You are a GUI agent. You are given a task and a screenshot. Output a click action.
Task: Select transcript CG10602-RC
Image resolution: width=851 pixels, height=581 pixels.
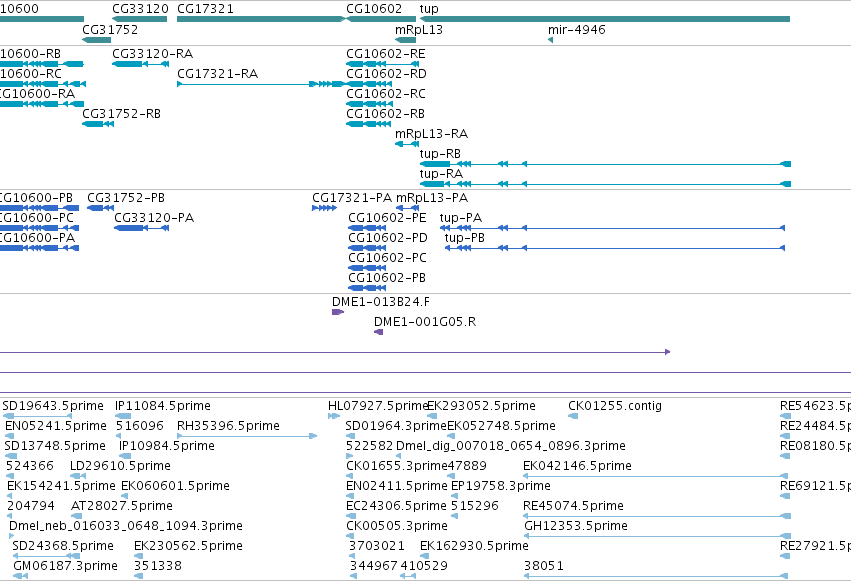(386, 94)
